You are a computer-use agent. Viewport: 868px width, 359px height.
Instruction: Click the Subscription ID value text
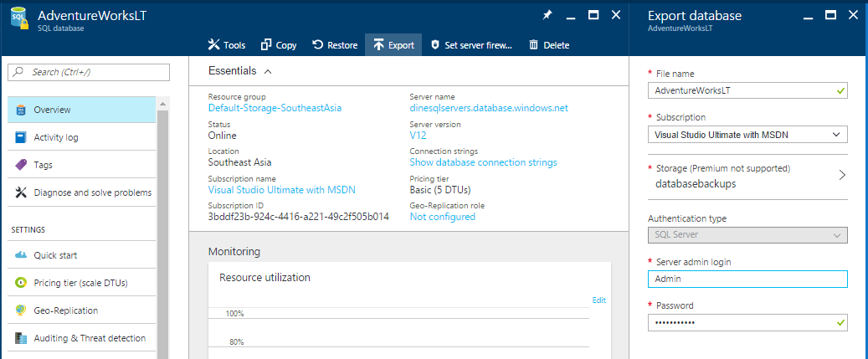(x=298, y=217)
